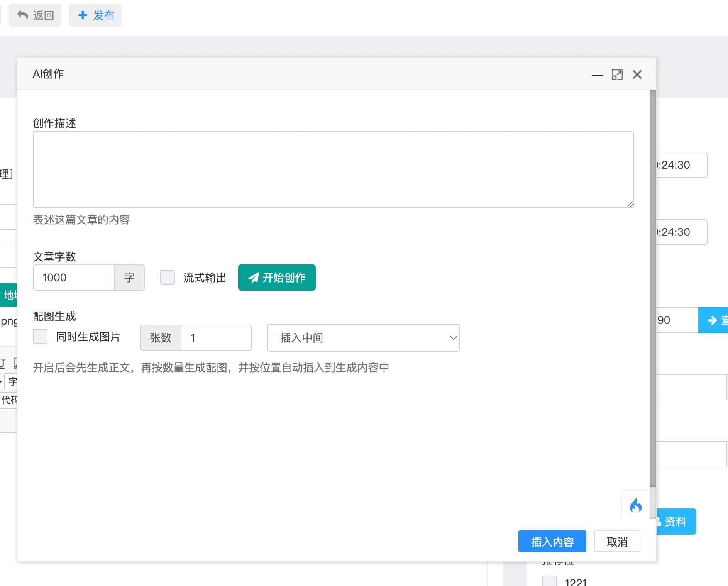The image size is (728, 586).
Task: Check the 同时生成图片 checkbox
Action: pyautogui.click(x=40, y=336)
